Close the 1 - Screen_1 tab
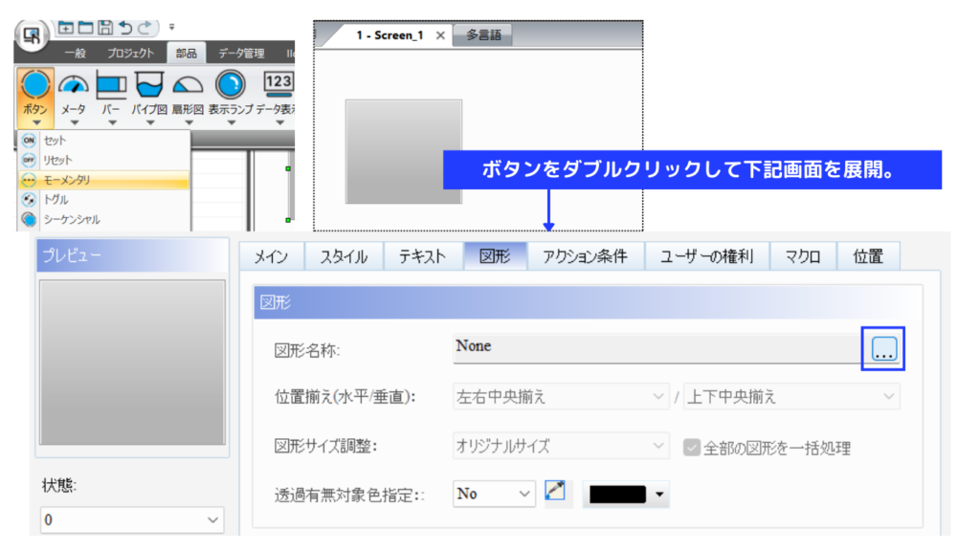Image resolution: width=980 pixels, height=551 pixels. coord(439,35)
